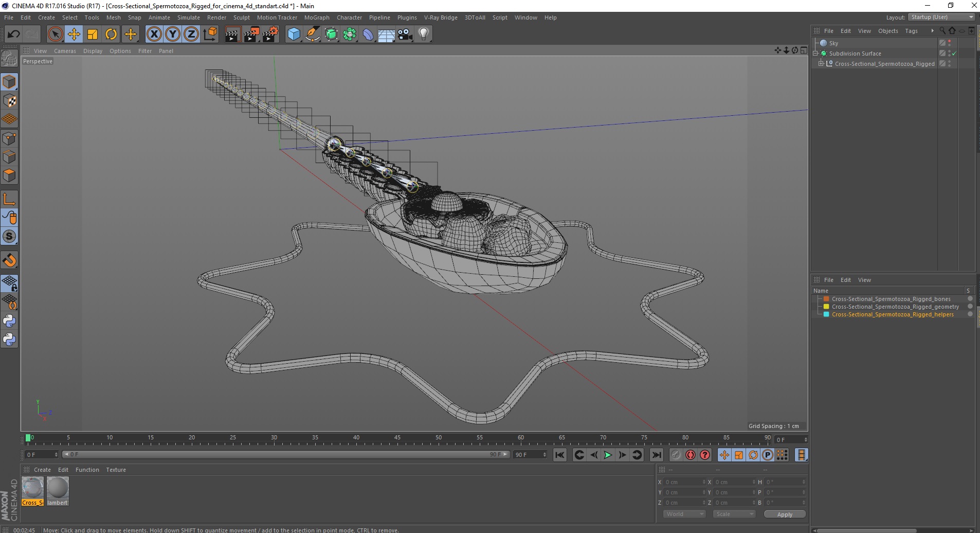
Task: Toggle the Enable Axis tool
Action: coord(9,199)
